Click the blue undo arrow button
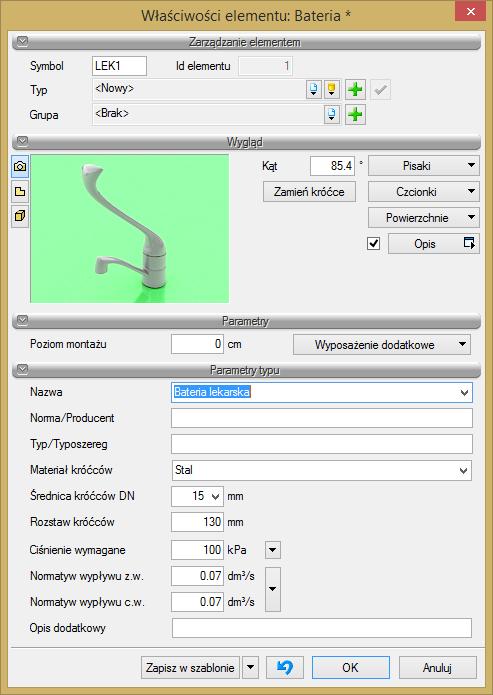This screenshot has width=493, height=695. coord(285,668)
